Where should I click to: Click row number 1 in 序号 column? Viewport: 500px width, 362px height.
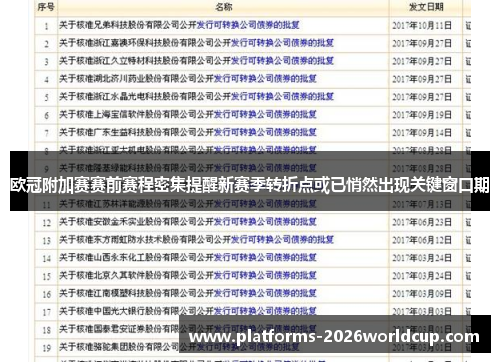(46, 26)
